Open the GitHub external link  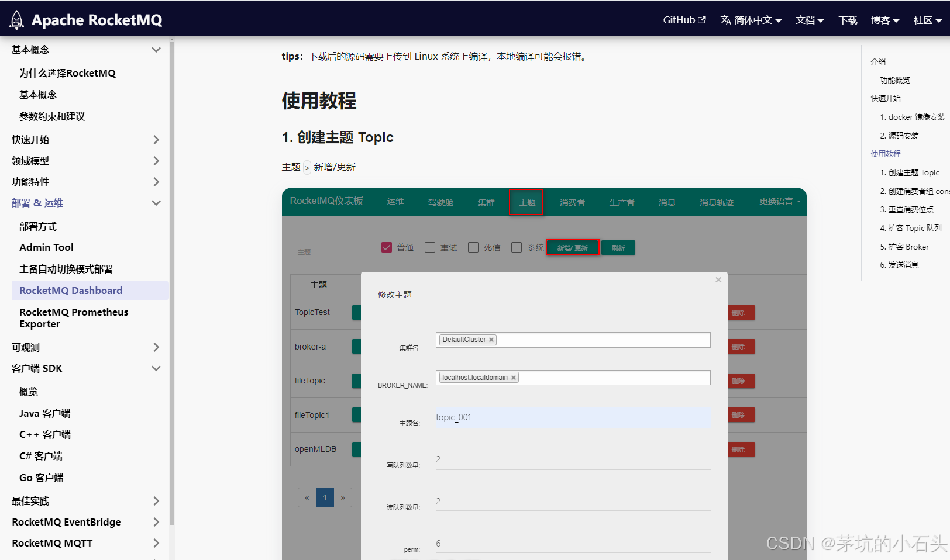[684, 20]
